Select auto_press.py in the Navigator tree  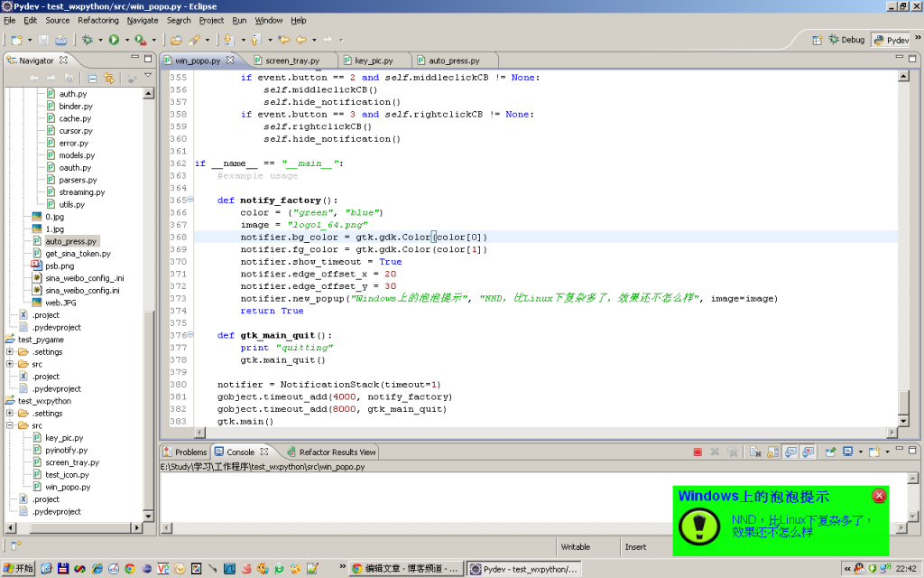tap(70, 241)
